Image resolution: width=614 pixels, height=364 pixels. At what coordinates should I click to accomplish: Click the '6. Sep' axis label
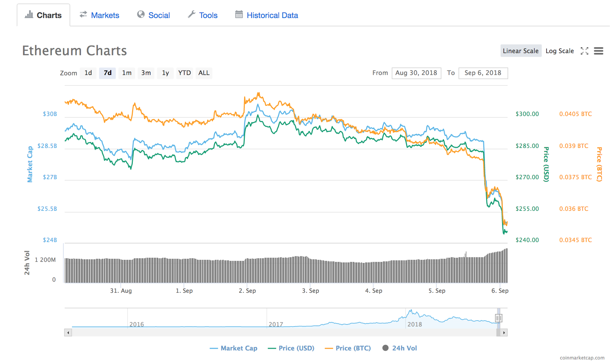coord(500,291)
